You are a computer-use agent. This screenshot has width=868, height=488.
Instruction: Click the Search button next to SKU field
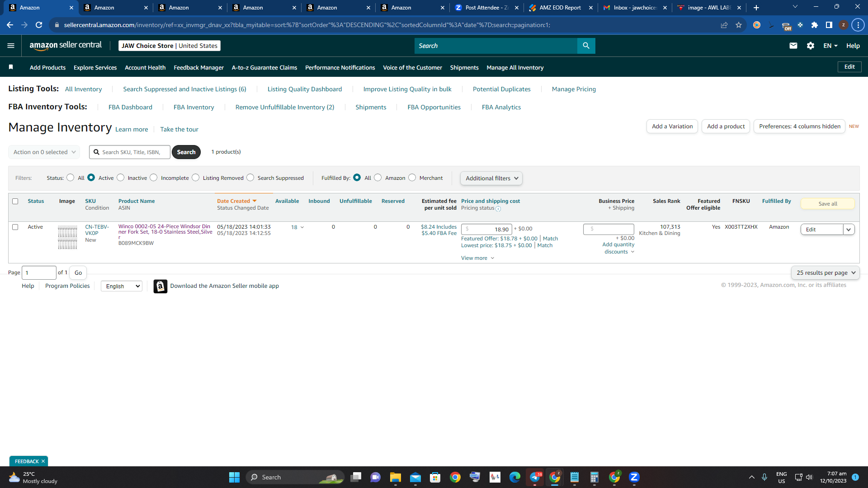click(x=186, y=152)
